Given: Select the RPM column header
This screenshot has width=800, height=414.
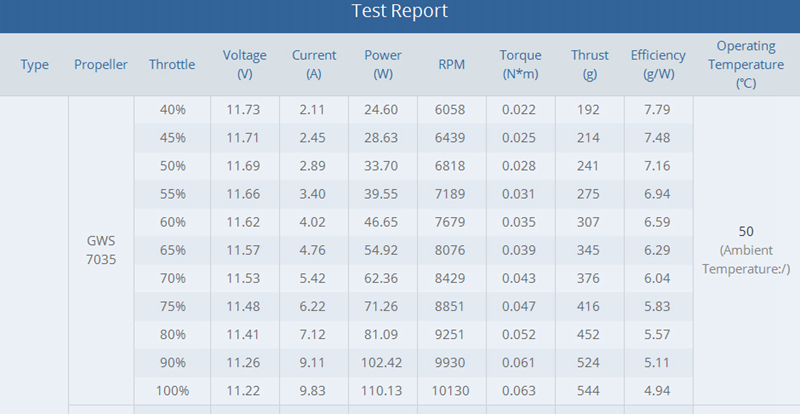Looking at the screenshot, I should pos(451,65).
